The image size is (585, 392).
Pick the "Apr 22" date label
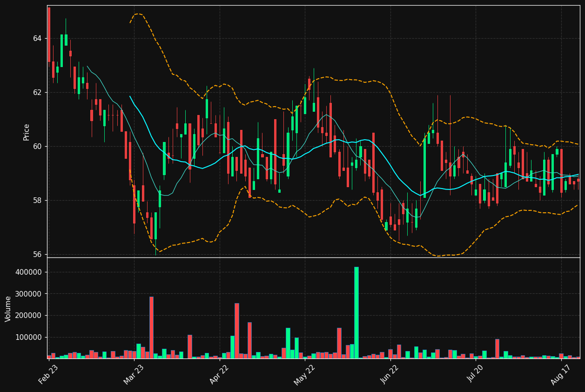[x=219, y=374]
